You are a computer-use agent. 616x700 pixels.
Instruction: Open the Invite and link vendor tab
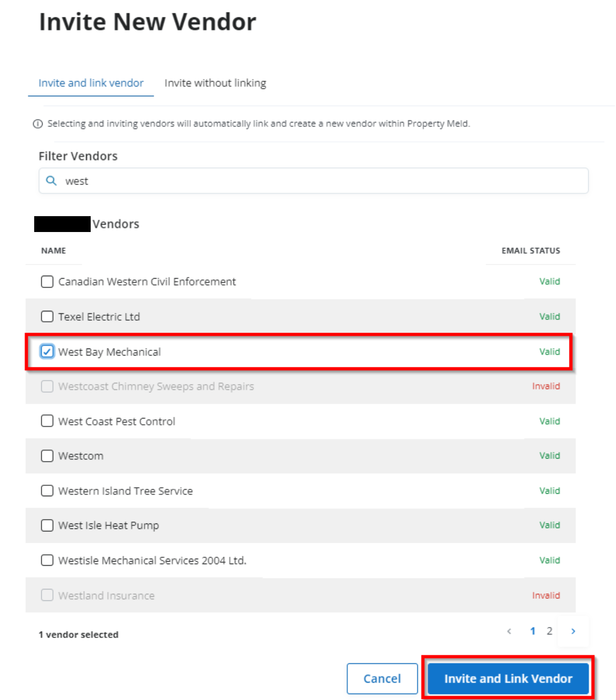pos(91,83)
